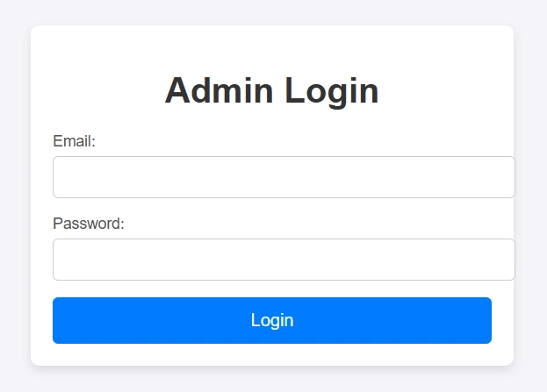Activate the password box above Login button
547x392 pixels.
284,260
